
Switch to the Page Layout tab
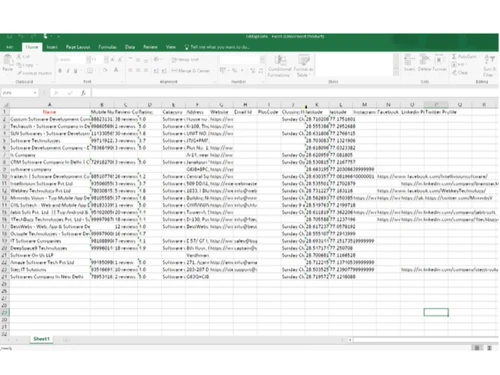tap(78, 47)
